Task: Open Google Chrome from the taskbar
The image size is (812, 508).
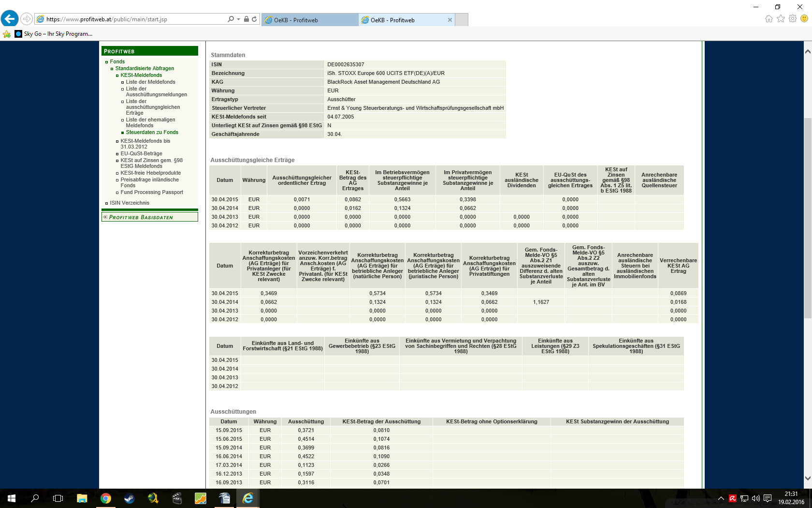Action: coord(105,498)
